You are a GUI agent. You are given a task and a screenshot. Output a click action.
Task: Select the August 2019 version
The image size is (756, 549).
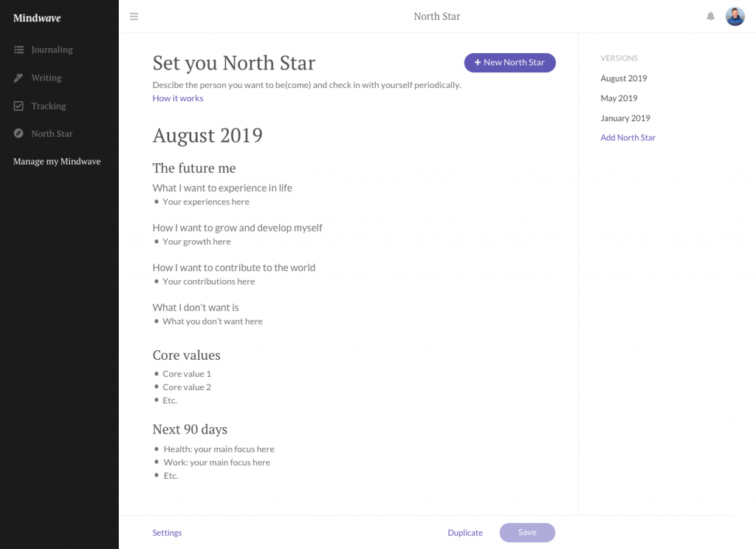click(624, 78)
